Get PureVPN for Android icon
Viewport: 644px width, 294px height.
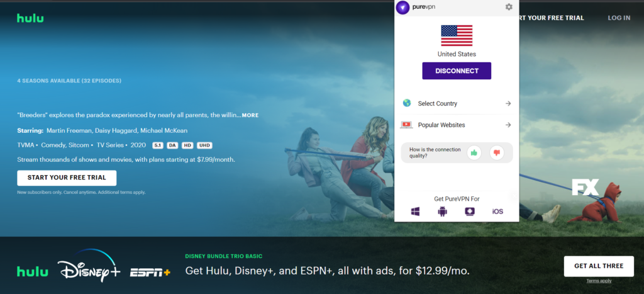pos(442,212)
